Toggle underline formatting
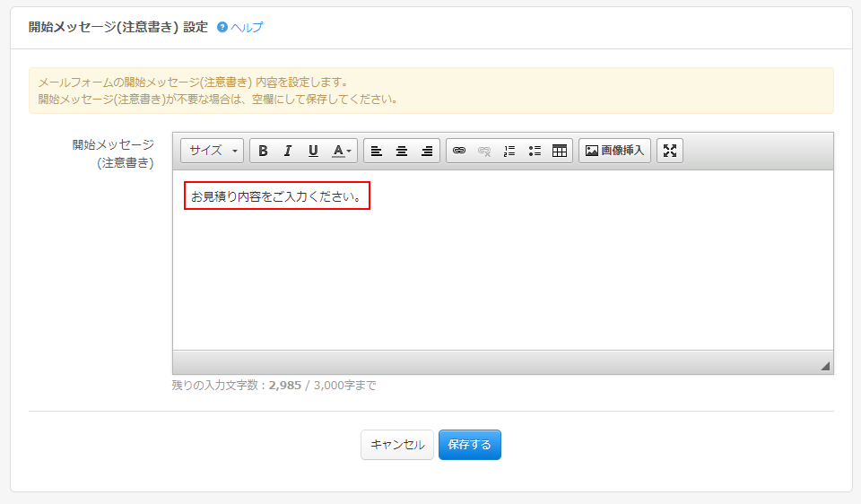 pyautogui.click(x=313, y=151)
